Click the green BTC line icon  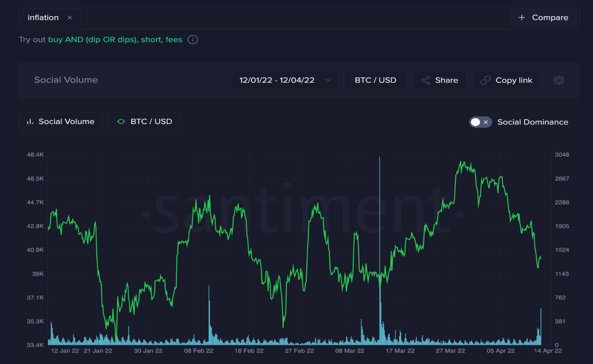pyautogui.click(x=121, y=122)
